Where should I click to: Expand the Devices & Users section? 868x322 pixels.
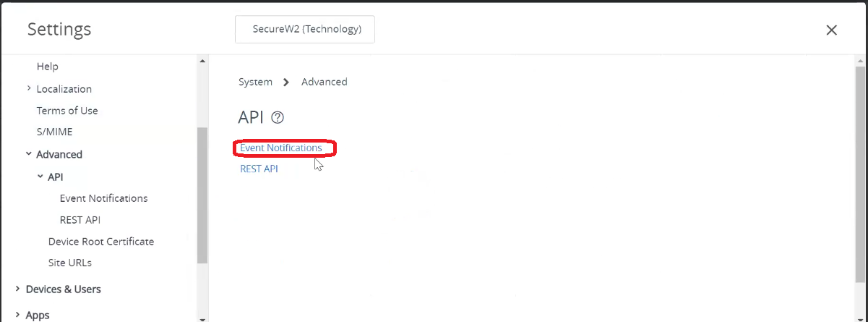coord(17,289)
